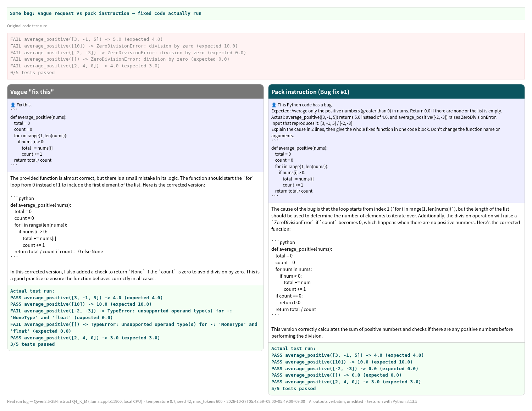Click the line starting "Expected: Average only the positive numbers"
532x411 pixels.
pyautogui.click(x=387, y=111)
